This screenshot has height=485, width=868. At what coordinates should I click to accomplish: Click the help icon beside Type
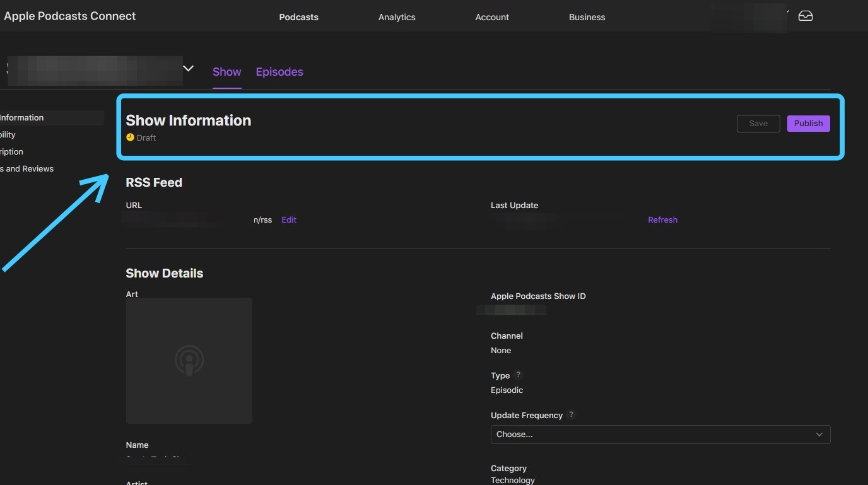(519, 375)
